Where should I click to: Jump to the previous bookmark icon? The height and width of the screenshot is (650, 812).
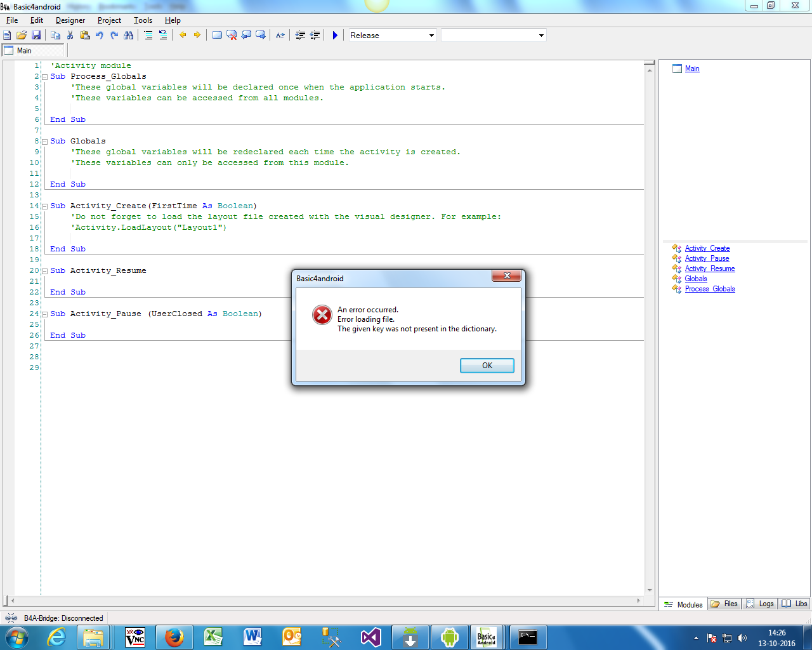coord(246,36)
